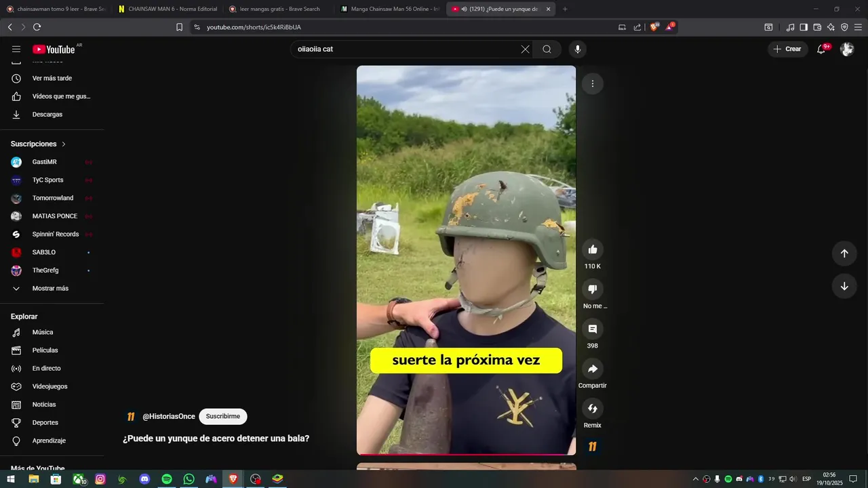Screen dimensions: 868x488
Task: Open YouTube notifications bell
Action: [x=821, y=49]
